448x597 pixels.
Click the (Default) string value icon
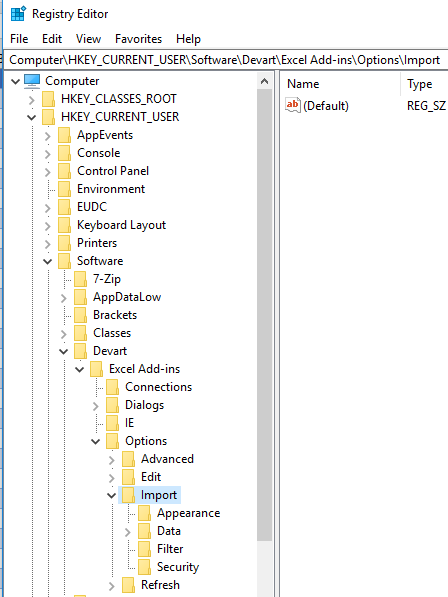(x=293, y=105)
